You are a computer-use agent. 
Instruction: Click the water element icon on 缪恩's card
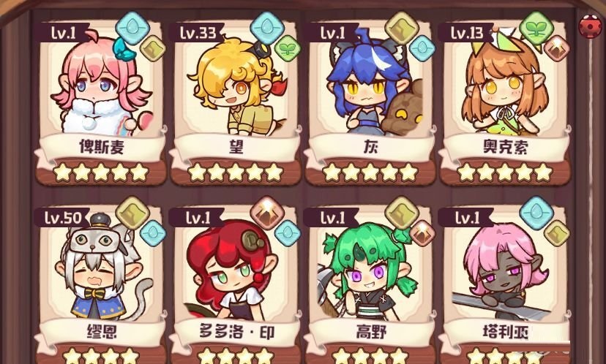(x=153, y=233)
